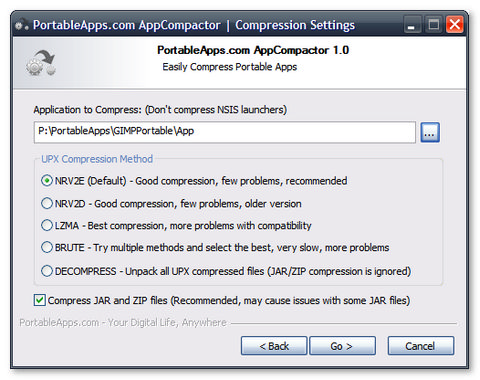Start compression with Go > button
The height and width of the screenshot is (380, 480).
tap(342, 346)
